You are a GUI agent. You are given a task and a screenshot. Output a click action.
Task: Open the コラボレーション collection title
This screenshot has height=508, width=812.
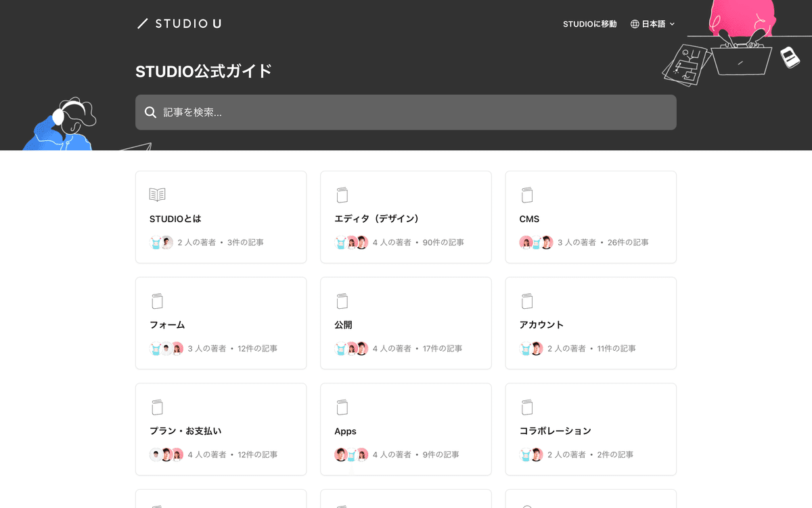point(555,431)
